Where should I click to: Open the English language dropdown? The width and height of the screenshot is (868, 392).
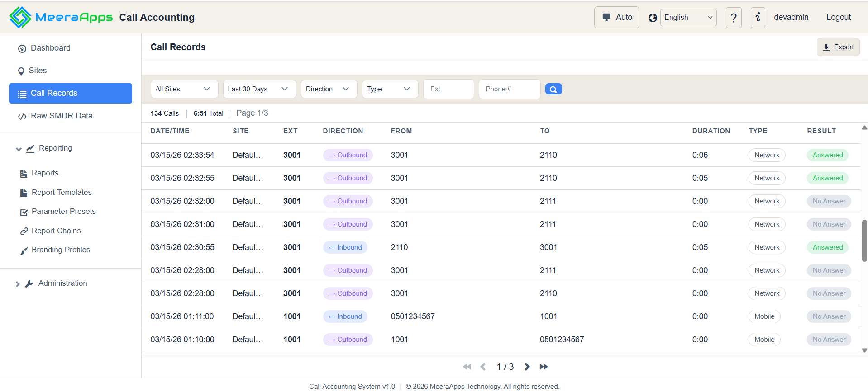[688, 17]
